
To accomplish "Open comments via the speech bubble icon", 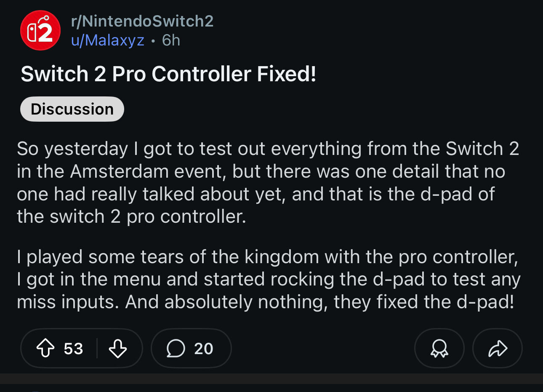I will point(176,348).
